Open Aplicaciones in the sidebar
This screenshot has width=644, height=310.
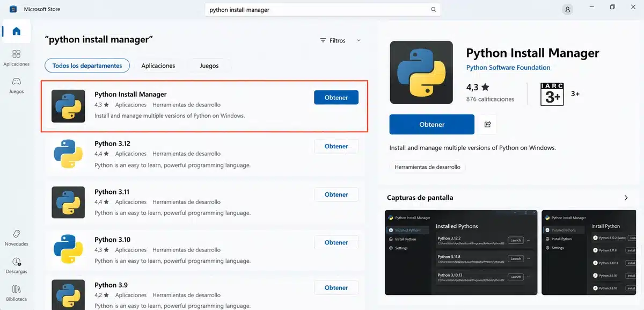[x=16, y=58]
